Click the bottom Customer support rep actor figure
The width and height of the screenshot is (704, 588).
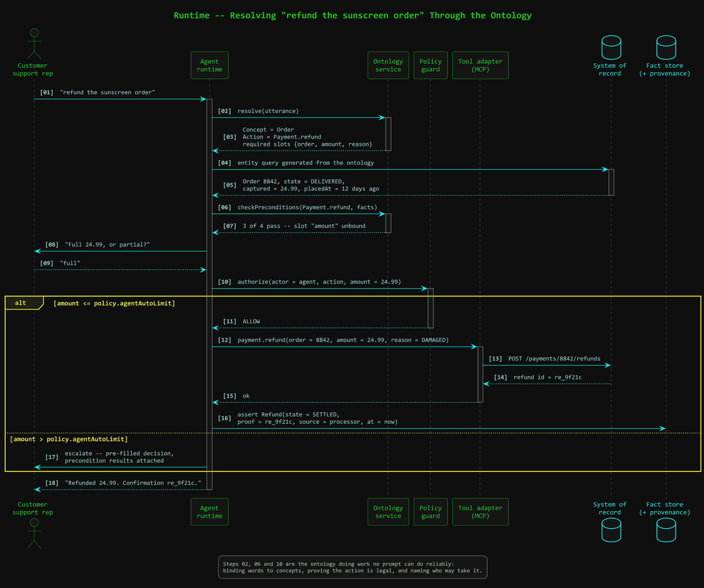(x=34, y=533)
